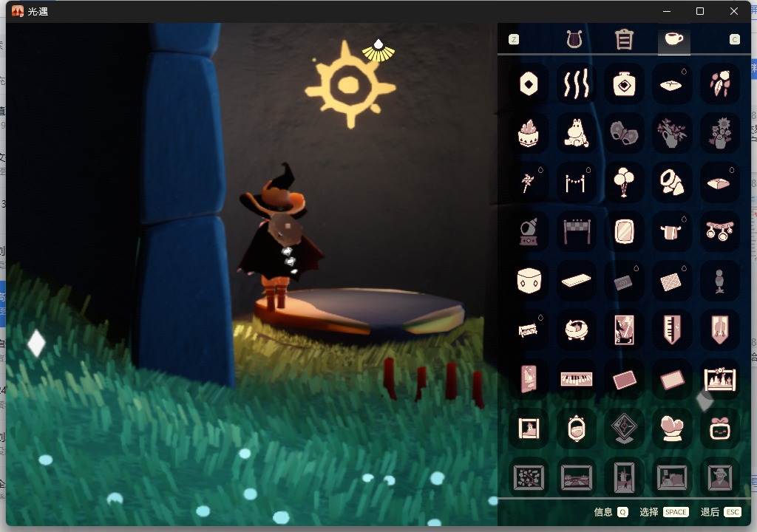757x532 pixels.
Task: Choose the wavy steam lines prop
Action: pos(576,84)
